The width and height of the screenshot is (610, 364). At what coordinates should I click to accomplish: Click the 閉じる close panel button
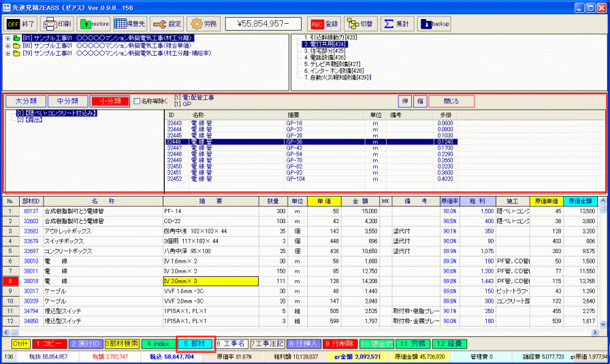[451, 101]
